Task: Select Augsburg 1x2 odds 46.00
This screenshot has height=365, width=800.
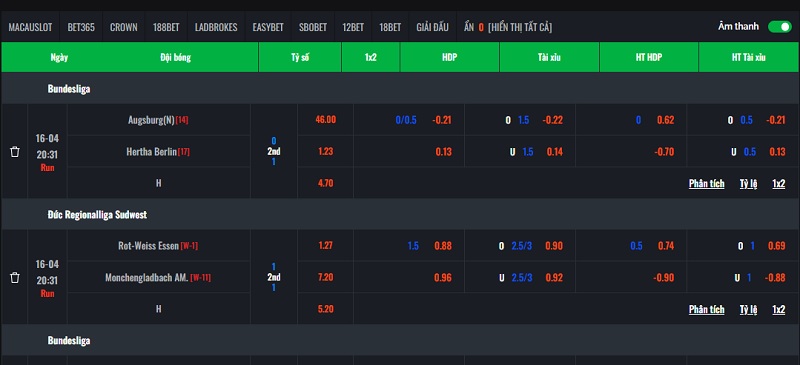Action: click(x=326, y=120)
